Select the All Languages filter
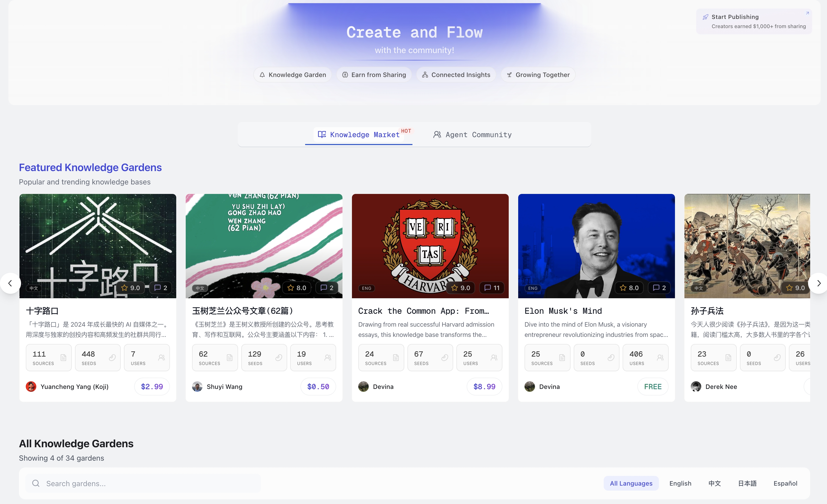 click(x=631, y=483)
